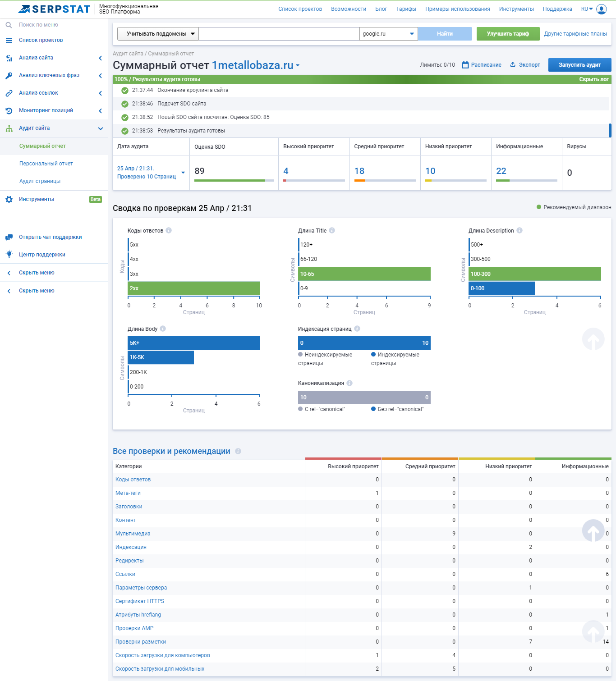Click the project list hamburger icon
This screenshot has height=681, width=616.
pos(9,41)
